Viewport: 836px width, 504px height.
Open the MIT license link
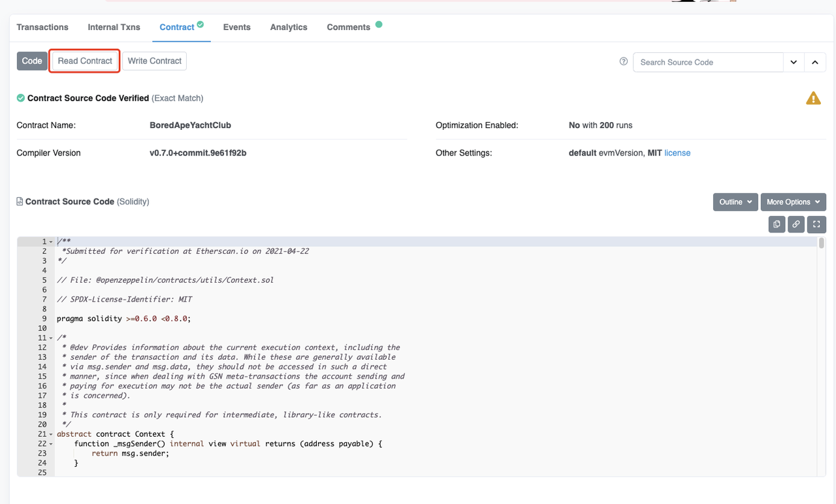(677, 153)
